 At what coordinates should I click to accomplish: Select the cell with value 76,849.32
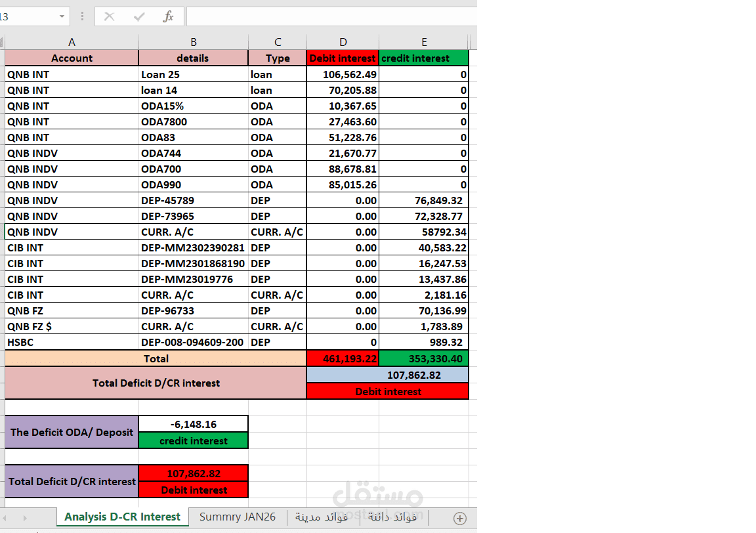tap(424, 201)
